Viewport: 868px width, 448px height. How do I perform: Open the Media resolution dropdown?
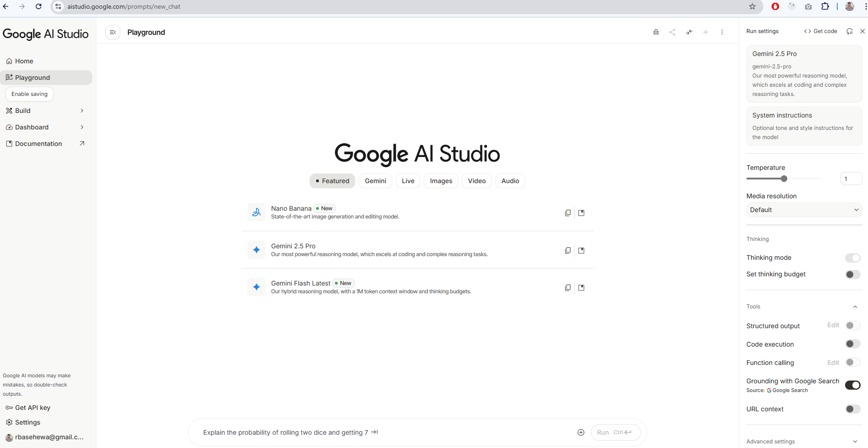[804, 210]
